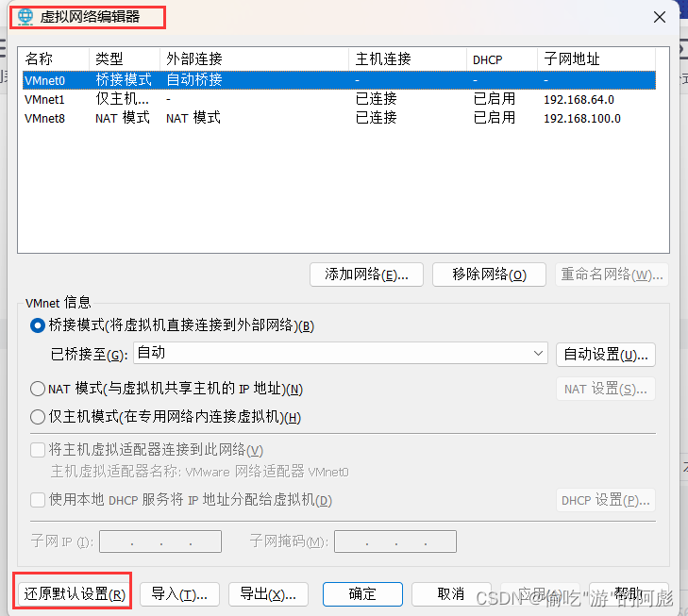Select 桥接模式 radio button

tap(38, 325)
